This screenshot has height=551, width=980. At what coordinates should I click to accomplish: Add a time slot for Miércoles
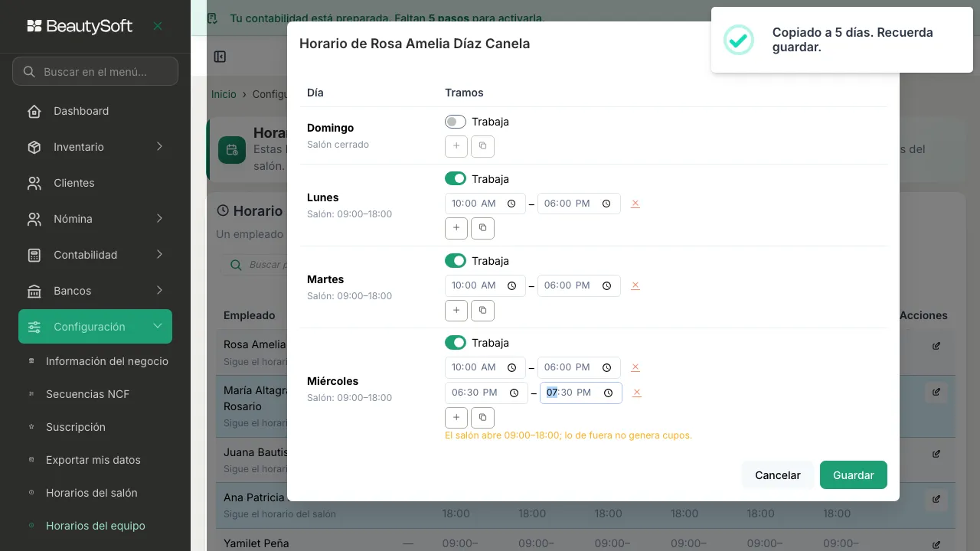point(456,417)
